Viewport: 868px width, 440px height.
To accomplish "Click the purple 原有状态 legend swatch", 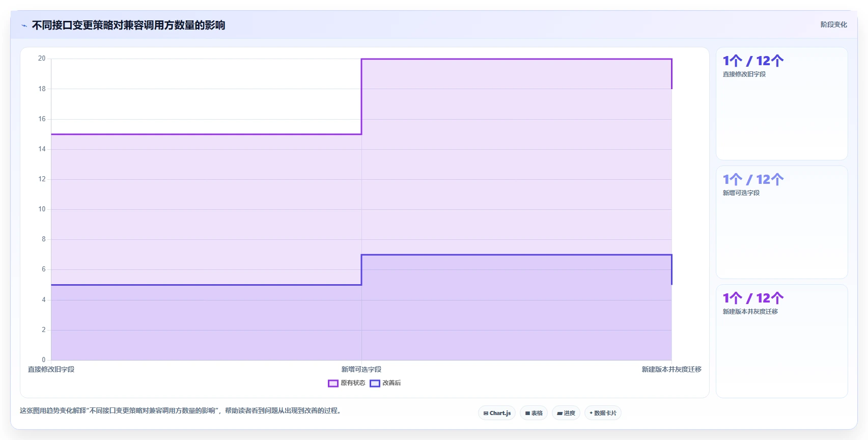I will click(333, 383).
